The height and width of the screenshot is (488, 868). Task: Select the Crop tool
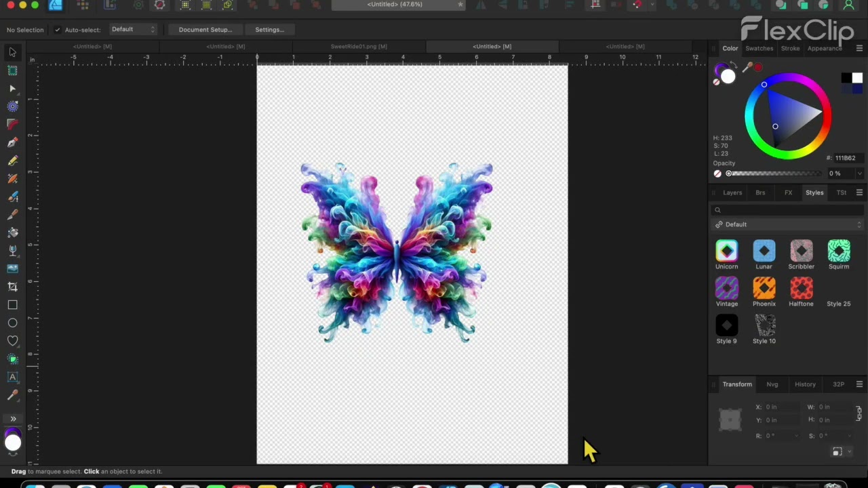click(12, 287)
